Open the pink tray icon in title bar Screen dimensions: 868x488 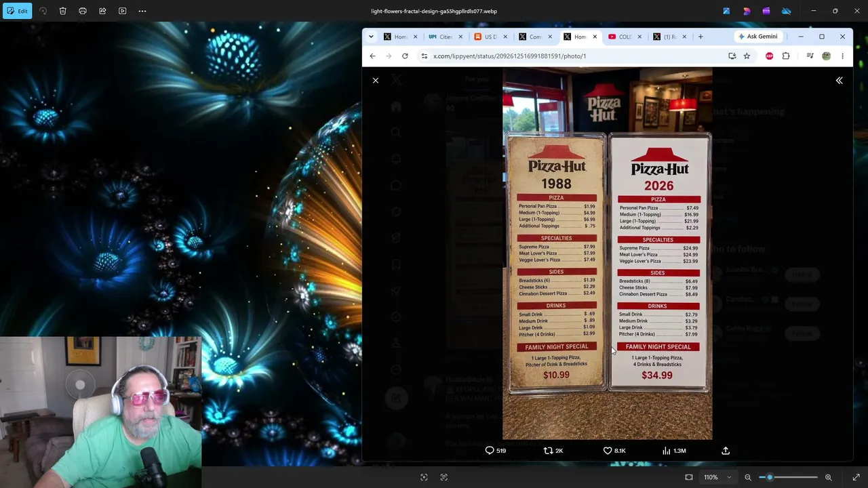747,11
